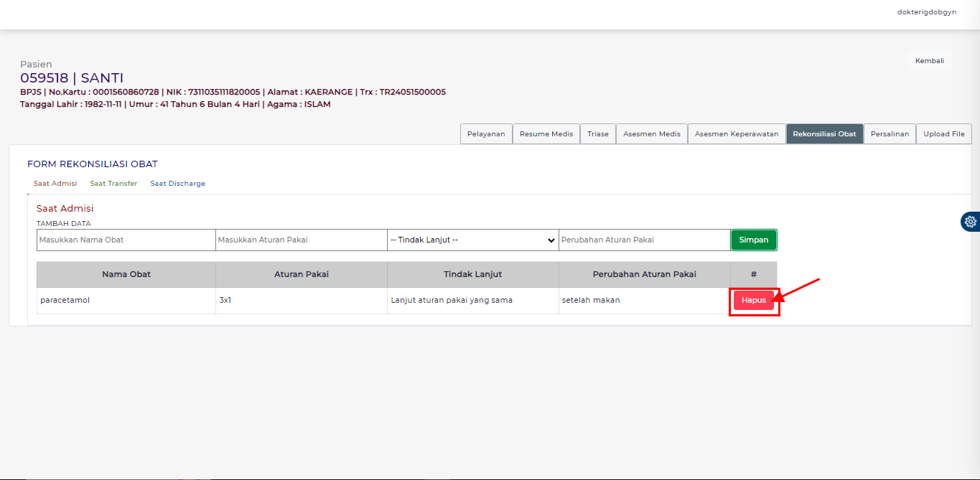This screenshot has height=480, width=980.
Task: Click the dokterigdobgyn username
Action: point(926,12)
